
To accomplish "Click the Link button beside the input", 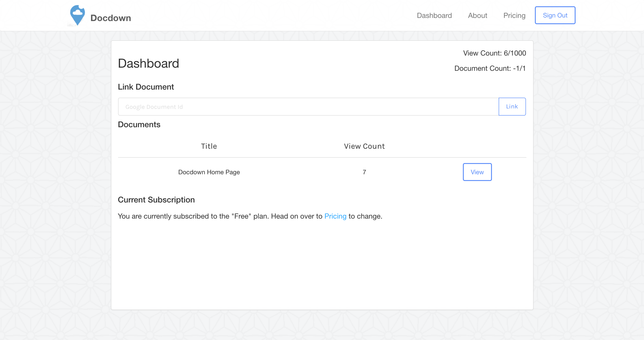I will [x=512, y=107].
